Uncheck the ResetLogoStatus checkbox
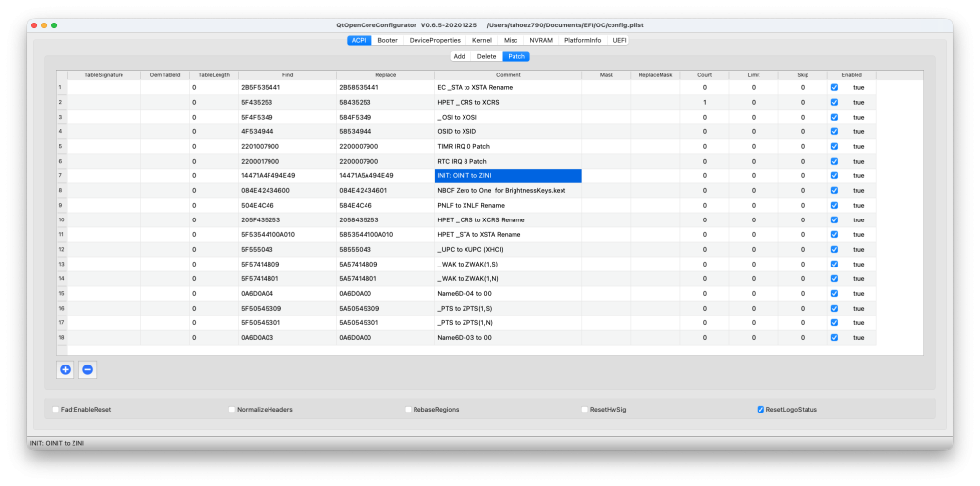 760,410
